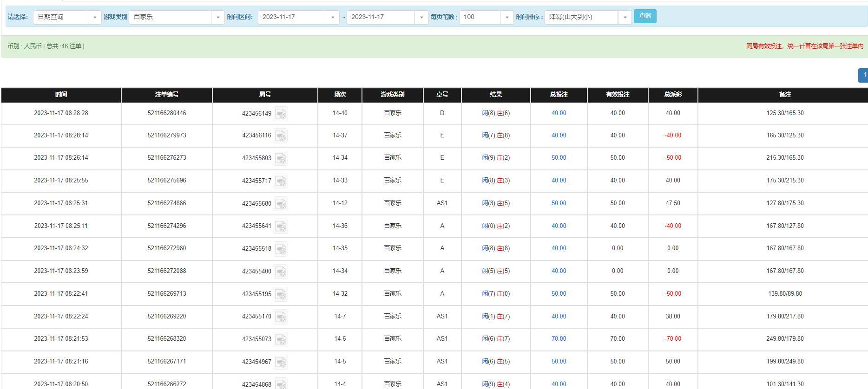Click the 币别 人民币 总共 46 注单 summary
The image size is (868, 389).
pyautogui.click(x=46, y=46)
